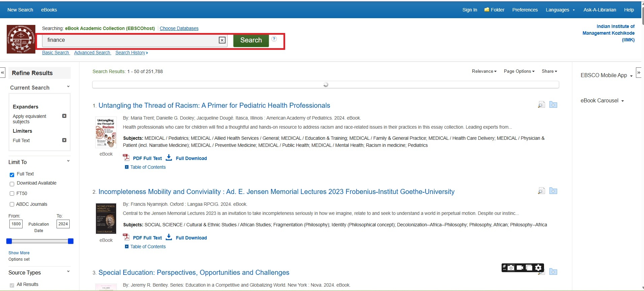Remove the Full Text limiter X icon
The height and width of the screenshot is (291, 644).
tap(64, 140)
